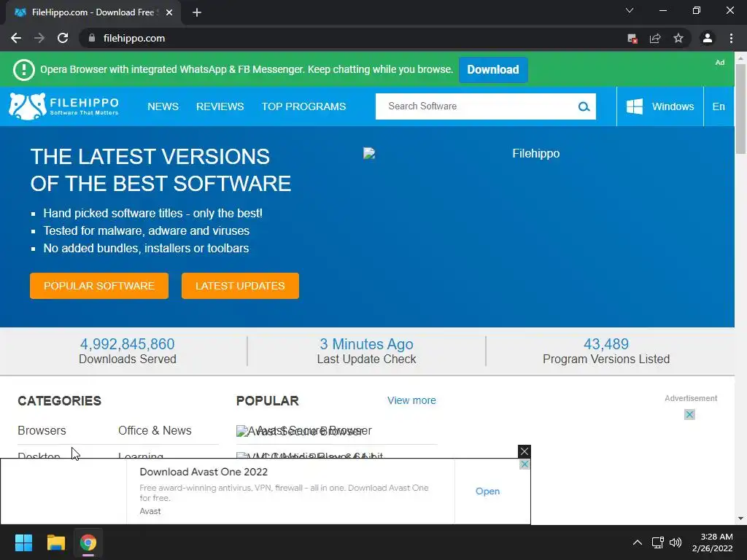Click the Download button in Opera banner

(493, 69)
